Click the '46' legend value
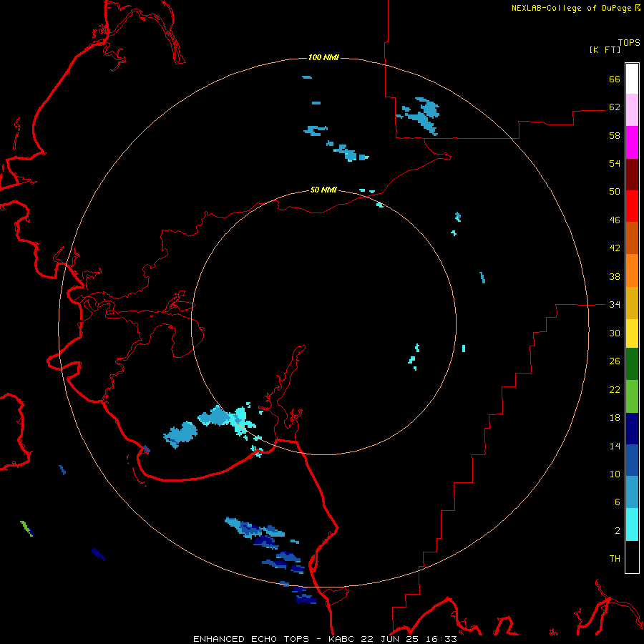The height and width of the screenshot is (644, 644). [x=615, y=220]
